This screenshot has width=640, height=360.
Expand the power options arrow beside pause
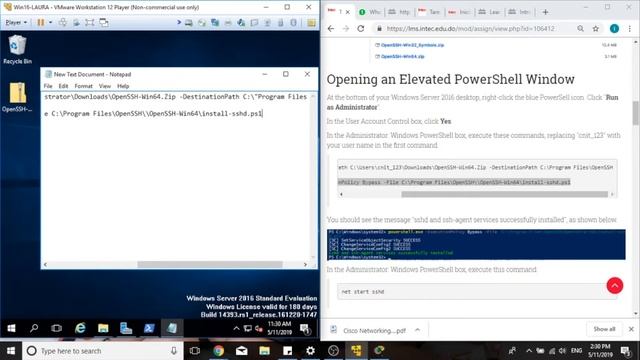[x=51, y=22]
